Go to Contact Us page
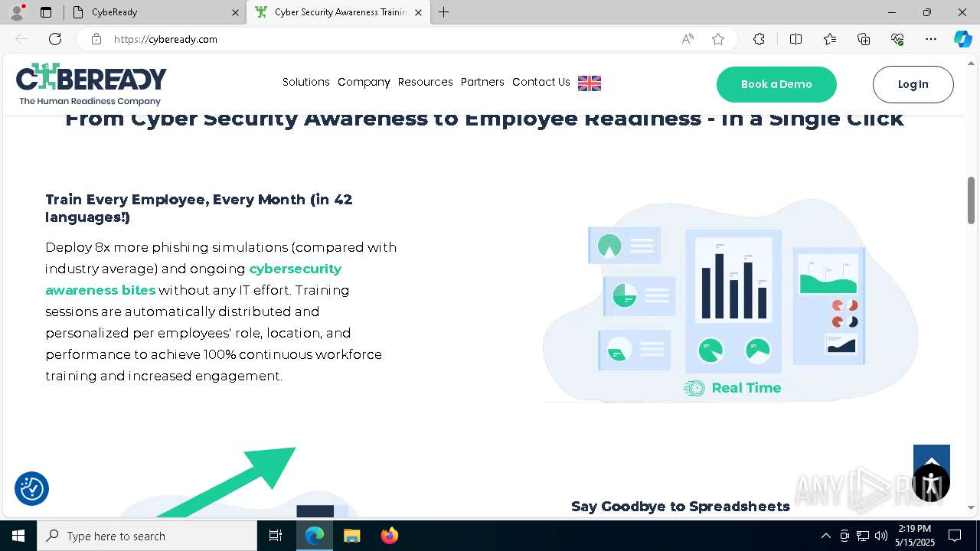This screenshot has width=980, height=551. pos(541,82)
